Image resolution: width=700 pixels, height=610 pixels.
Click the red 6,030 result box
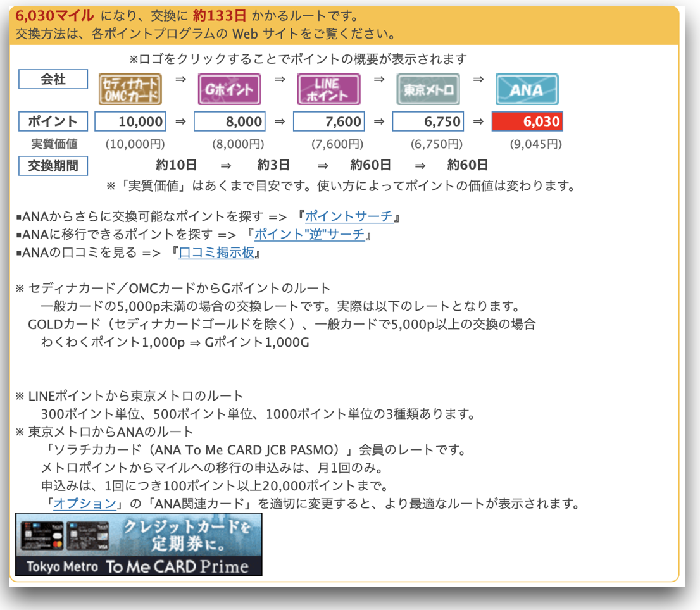[x=527, y=121]
